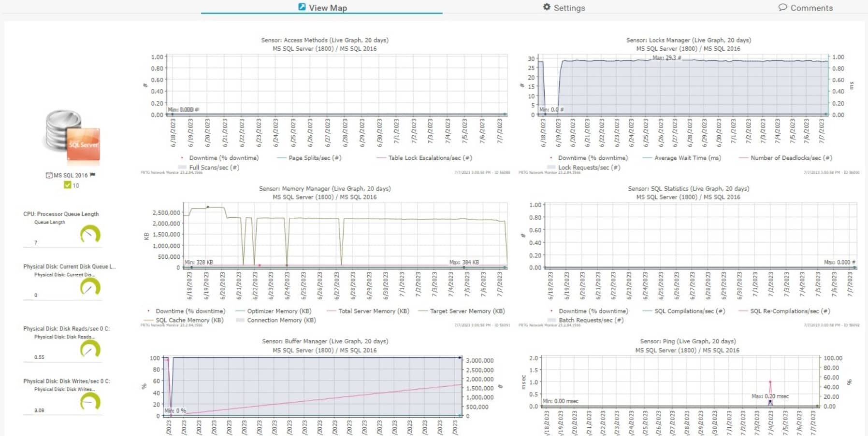Click the Disk Reads value 0.55
Viewport: 868px width, 436px height.
click(39, 357)
